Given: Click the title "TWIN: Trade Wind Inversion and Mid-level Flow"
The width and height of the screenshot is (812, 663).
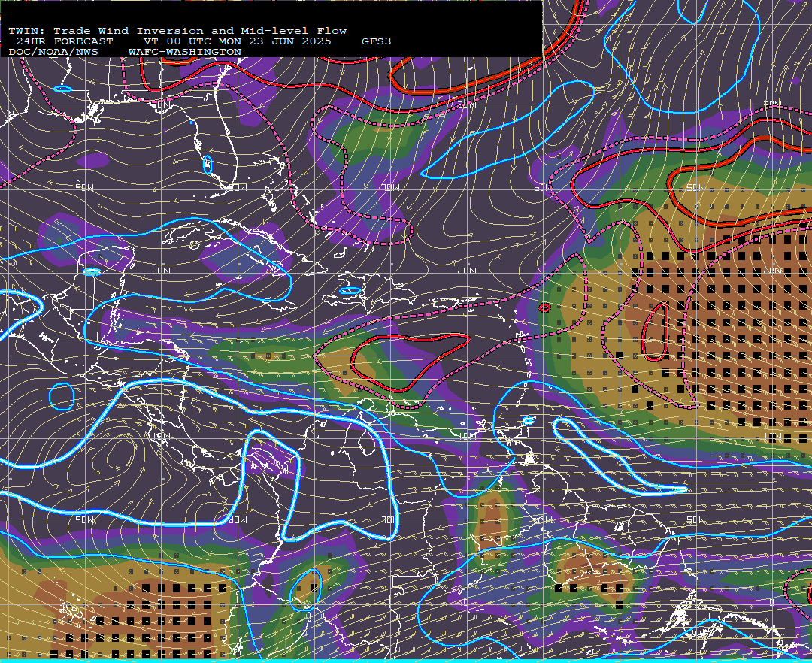Looking at the screenshot, I should point(177,31).
